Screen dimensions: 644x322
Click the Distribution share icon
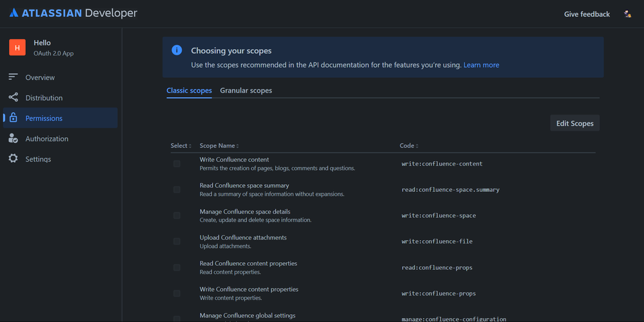click(x=13, y=98)
